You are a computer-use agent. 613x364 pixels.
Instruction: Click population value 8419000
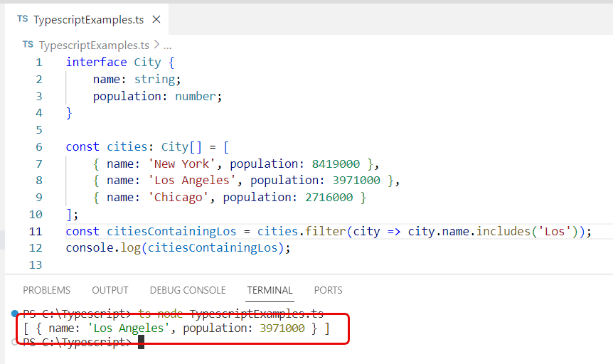click(x=336, y=164)
